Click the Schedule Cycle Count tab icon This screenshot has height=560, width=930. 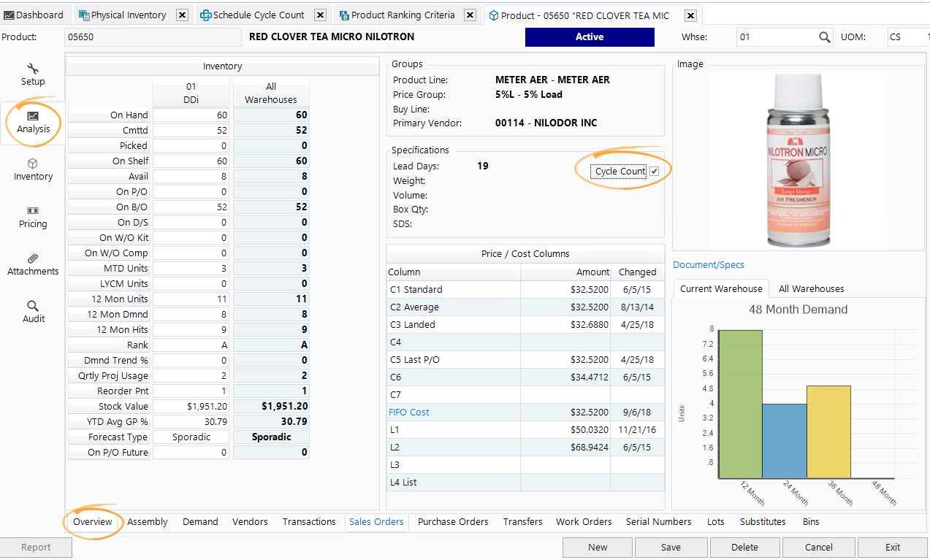tap(210, 15)
